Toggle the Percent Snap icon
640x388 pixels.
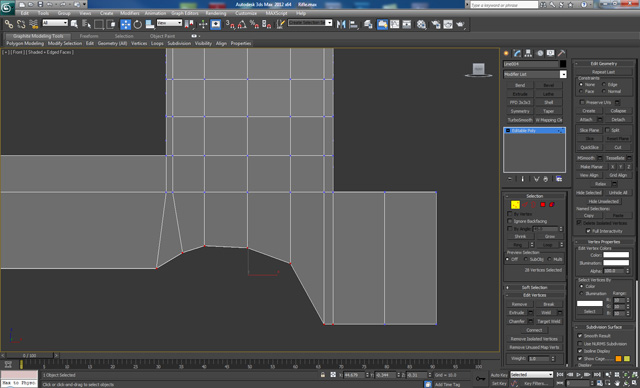point(254,24)
